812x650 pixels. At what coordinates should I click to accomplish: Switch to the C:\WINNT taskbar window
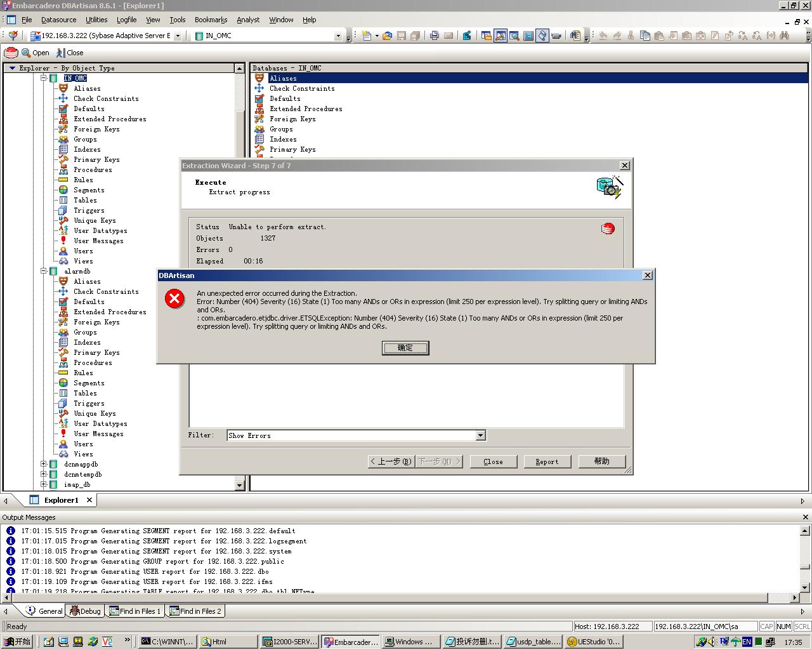pos(167,642)
